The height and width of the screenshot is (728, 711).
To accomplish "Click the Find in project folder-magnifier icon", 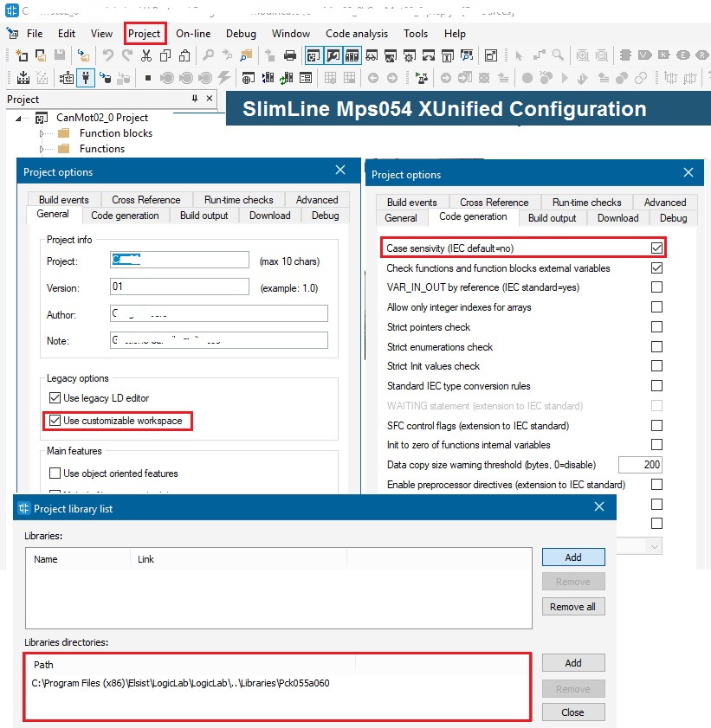I will click(x=246, y=55).
